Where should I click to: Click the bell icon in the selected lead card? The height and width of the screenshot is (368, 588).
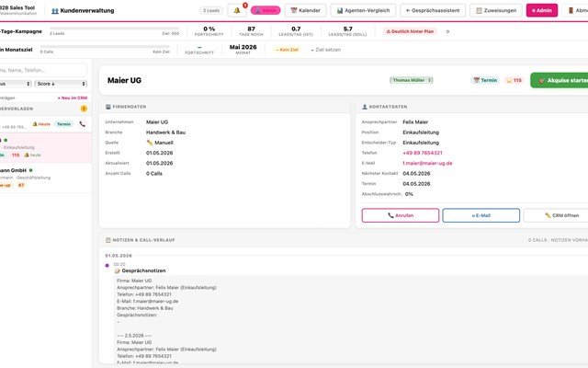(x=27, y=155)
